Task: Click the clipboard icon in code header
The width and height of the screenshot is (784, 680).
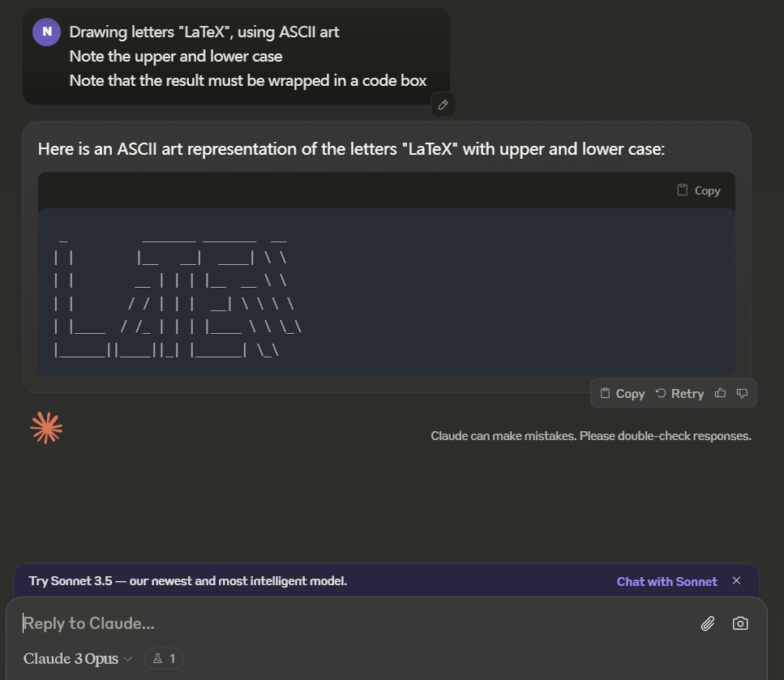Action: pos(682,190)
